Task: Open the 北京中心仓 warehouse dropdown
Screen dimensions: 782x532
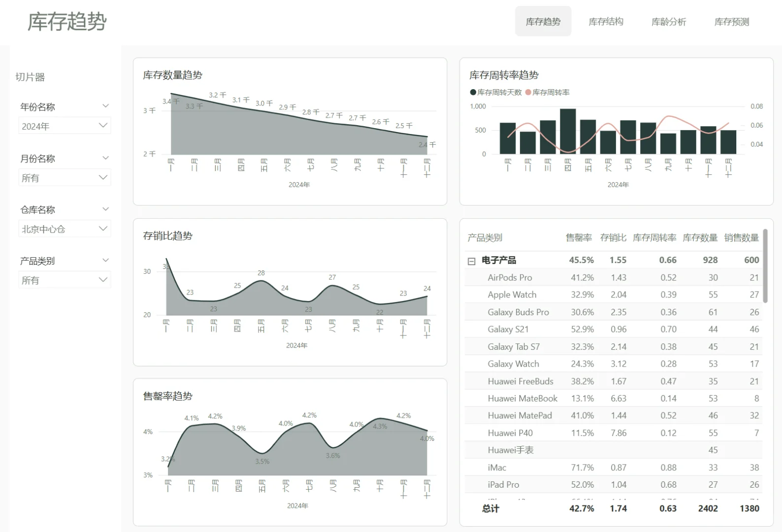Action: (x=65, y=229)
